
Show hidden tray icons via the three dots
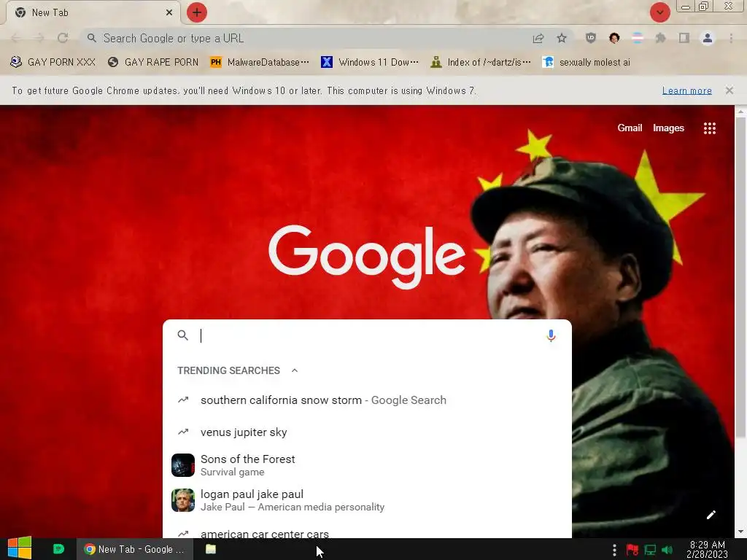[614, 550]
